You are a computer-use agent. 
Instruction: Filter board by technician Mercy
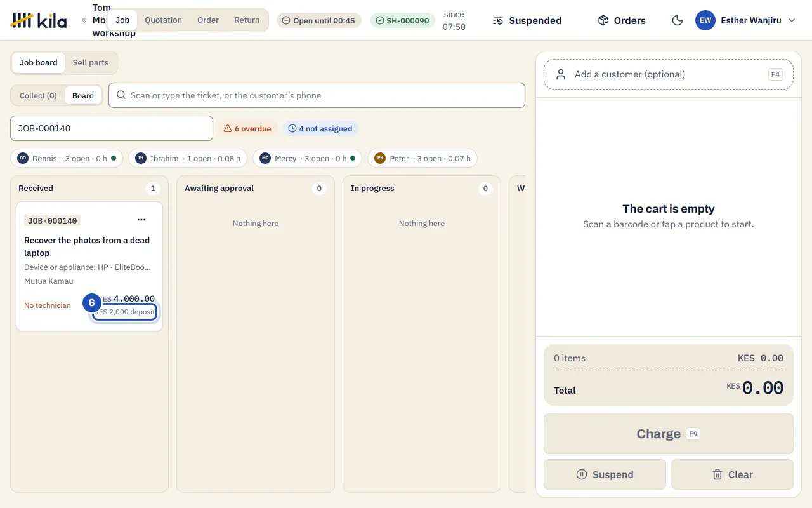307,159
